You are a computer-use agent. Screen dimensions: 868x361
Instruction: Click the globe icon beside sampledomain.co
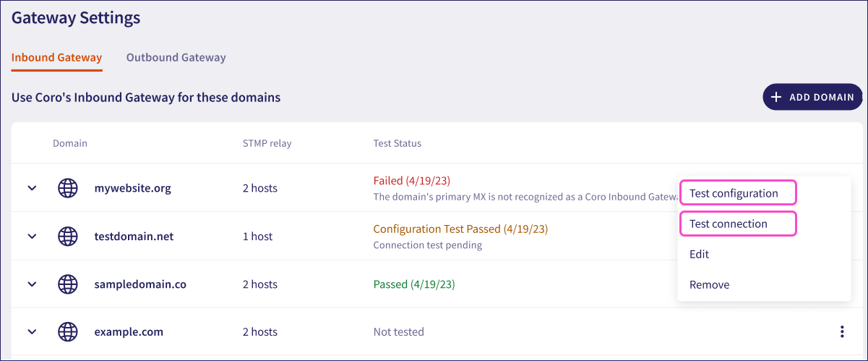click(67, 284)
